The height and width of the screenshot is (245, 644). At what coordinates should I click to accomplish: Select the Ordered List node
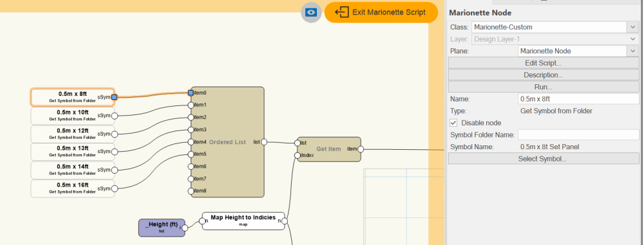tap(227, 142)
